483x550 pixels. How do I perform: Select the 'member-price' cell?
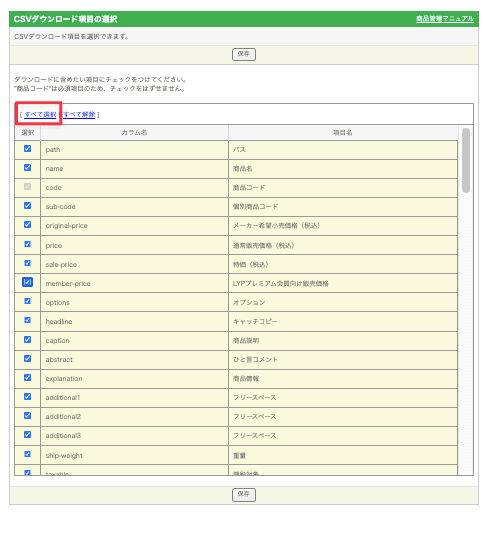(134, 283)
